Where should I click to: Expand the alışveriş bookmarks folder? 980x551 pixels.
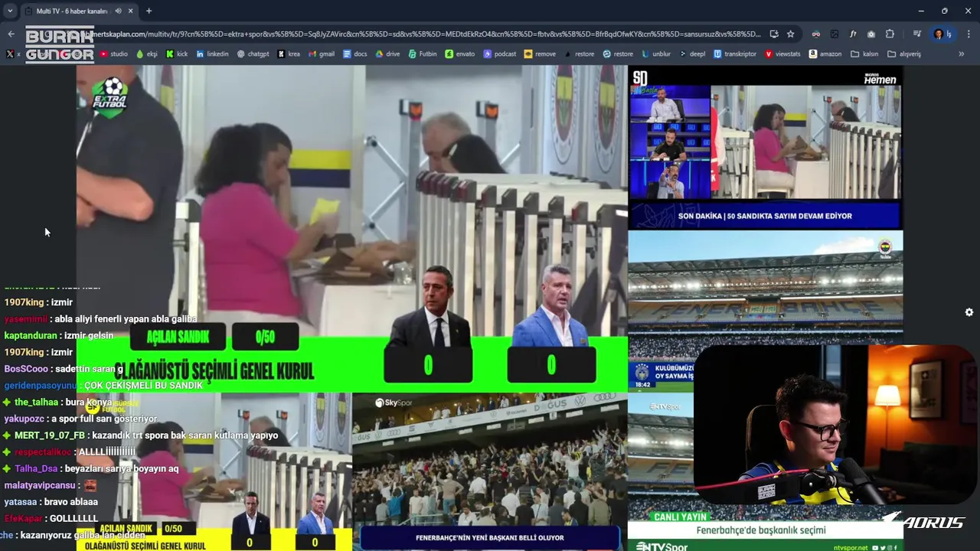click(904, 54)
